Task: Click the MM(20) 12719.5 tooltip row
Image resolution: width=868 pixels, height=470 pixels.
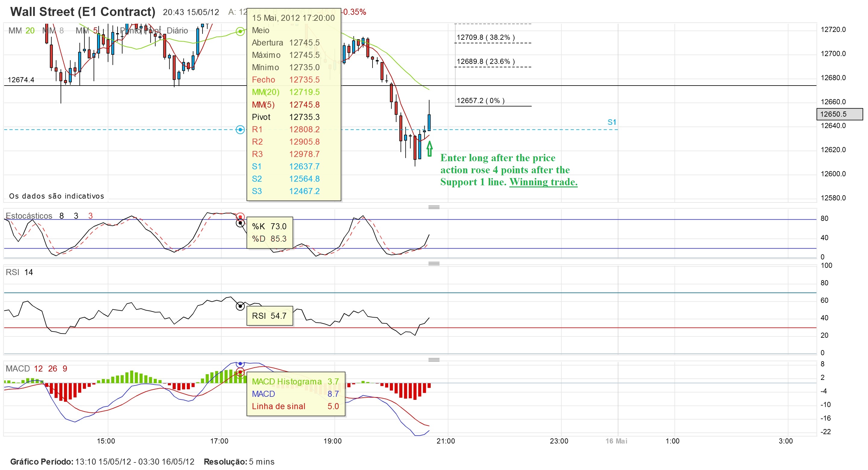Action: coord(286,92)
